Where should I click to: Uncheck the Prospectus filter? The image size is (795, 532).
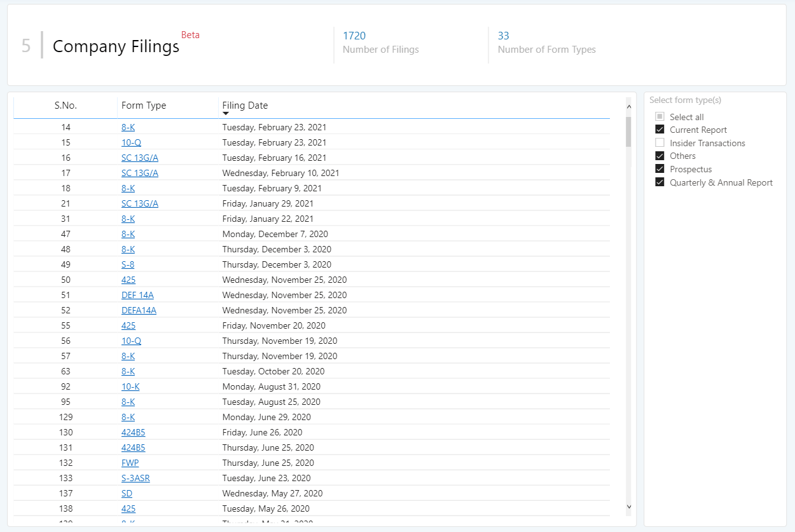point(660,169)
